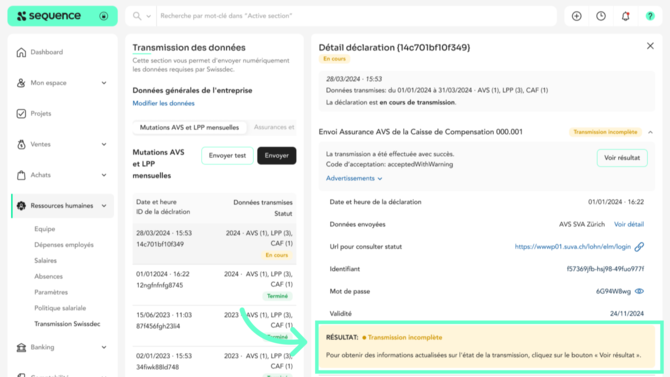Expand the Achats chevron
This screenshot has width=670, height=377.
(x=104, y=175)
